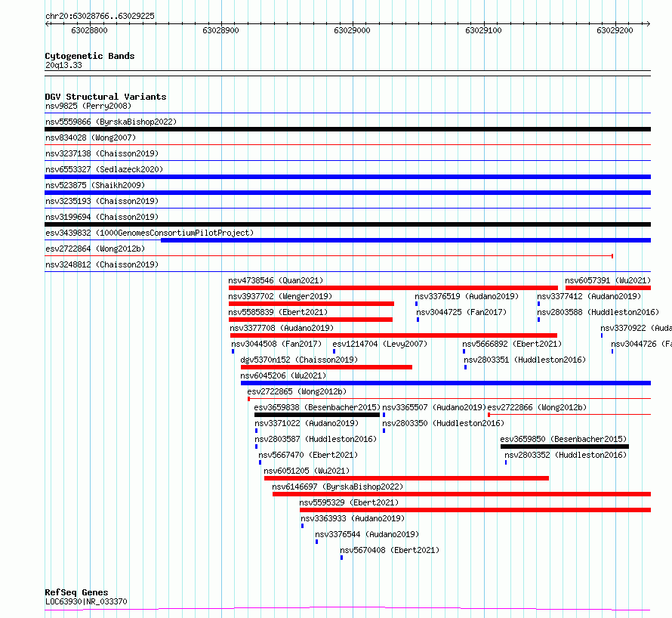Click the black bar under esv3659838
672x618 pixels.
tap(317, 415)
